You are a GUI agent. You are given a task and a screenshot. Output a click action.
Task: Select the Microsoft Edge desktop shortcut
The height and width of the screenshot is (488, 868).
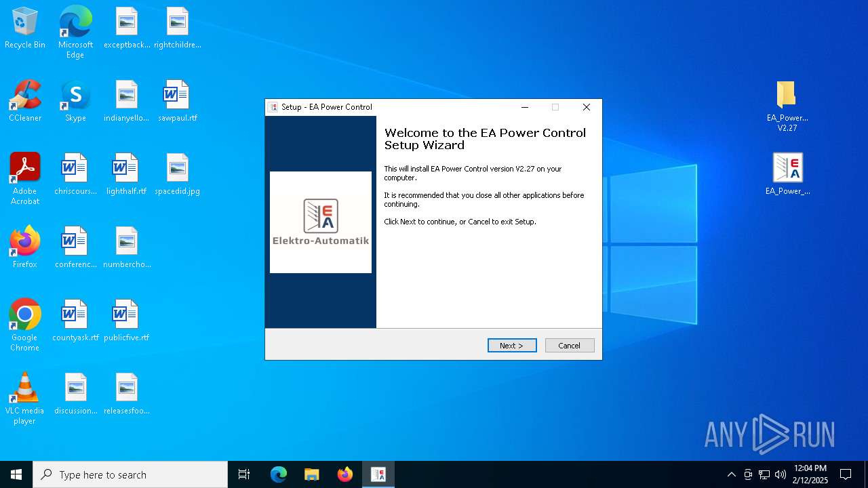75,33
